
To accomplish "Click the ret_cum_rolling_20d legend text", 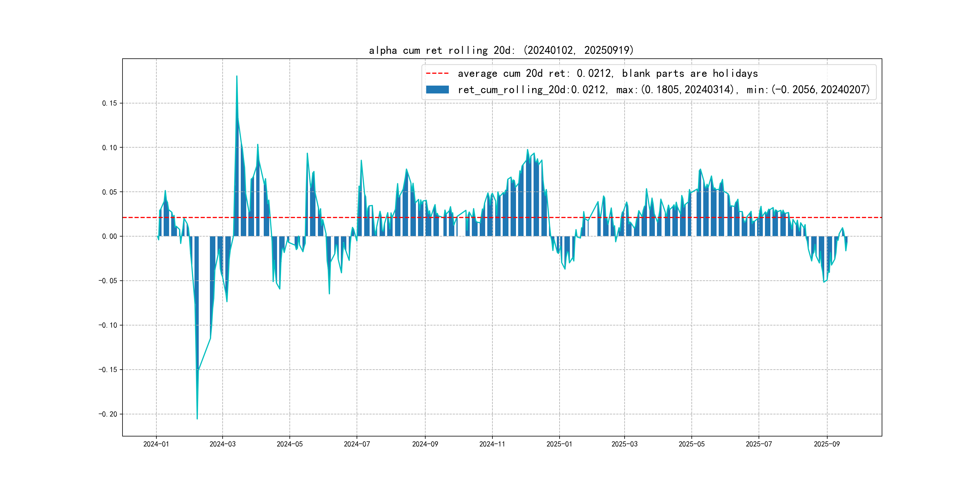I will [664, 90].
